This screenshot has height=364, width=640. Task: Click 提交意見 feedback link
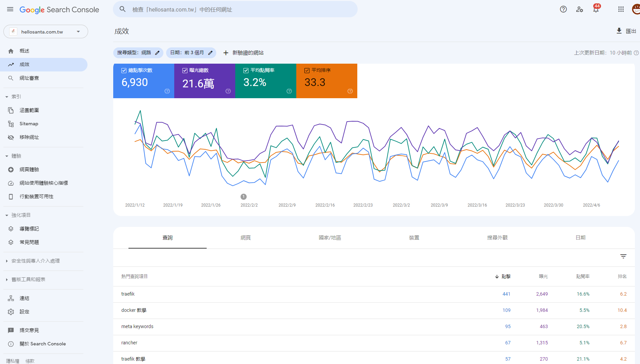[x=44, y=330]
